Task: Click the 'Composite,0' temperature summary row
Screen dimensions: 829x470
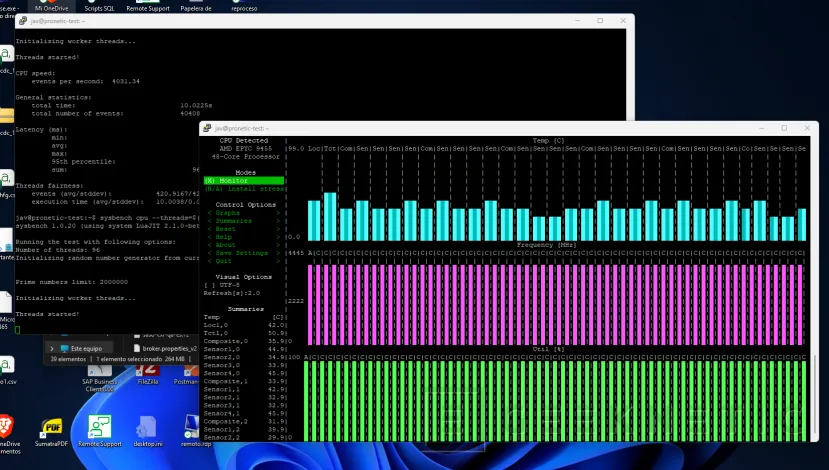Action: point(245,341)
